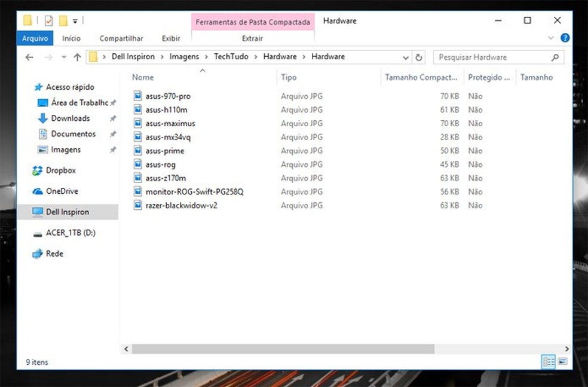The height and width of the screenshot is (387, 588).
Task: Sort by the Protegido column header
Action: pyautogui.click(x=489, y=77)
